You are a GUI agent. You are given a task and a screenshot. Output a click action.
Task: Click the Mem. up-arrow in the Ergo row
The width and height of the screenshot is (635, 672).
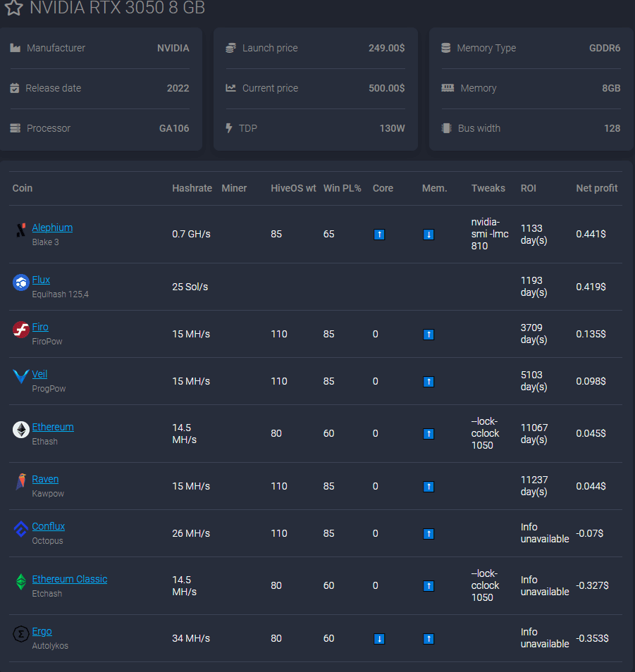click(x=429, y=639)
